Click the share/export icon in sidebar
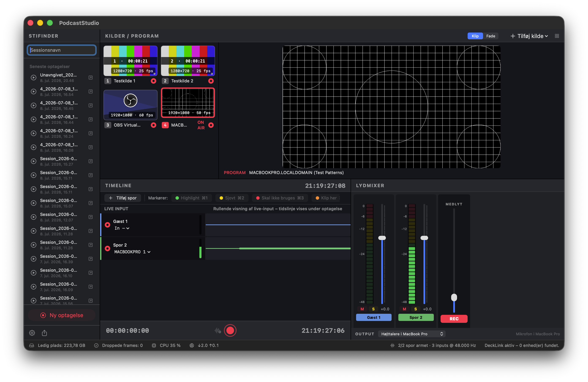Screen dimensions: 588x382 pos(45,333)
